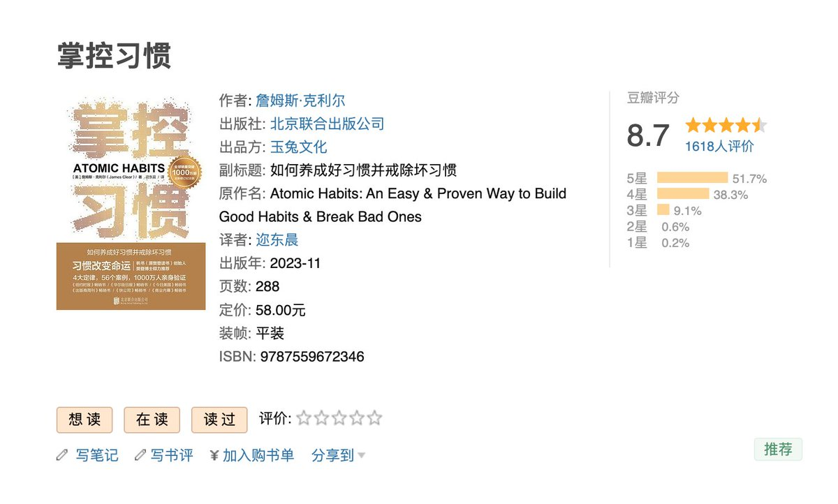Rate the book five stars
This screenshot has width=838, height=504.
point(375,419)
